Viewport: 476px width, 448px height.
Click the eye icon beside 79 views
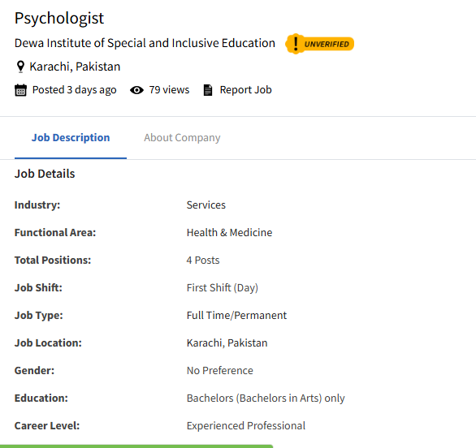pos(136,90)
